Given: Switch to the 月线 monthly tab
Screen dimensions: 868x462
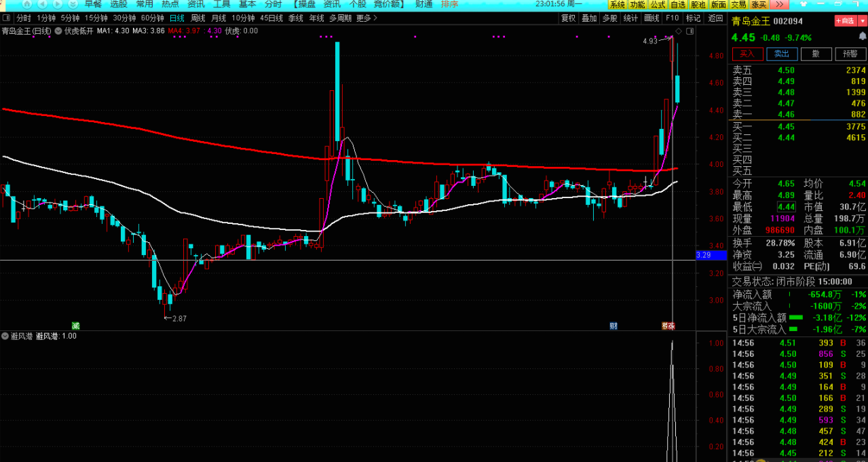Looking at the screenshot, I should 218,18.
